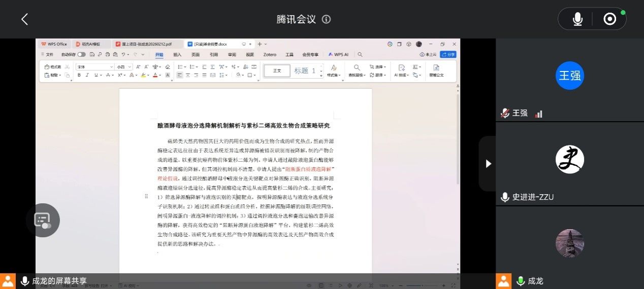This screenshot has height=289, width=644.
Task: Click the Italic formatting icon
Action: click(x=87, y=75)
